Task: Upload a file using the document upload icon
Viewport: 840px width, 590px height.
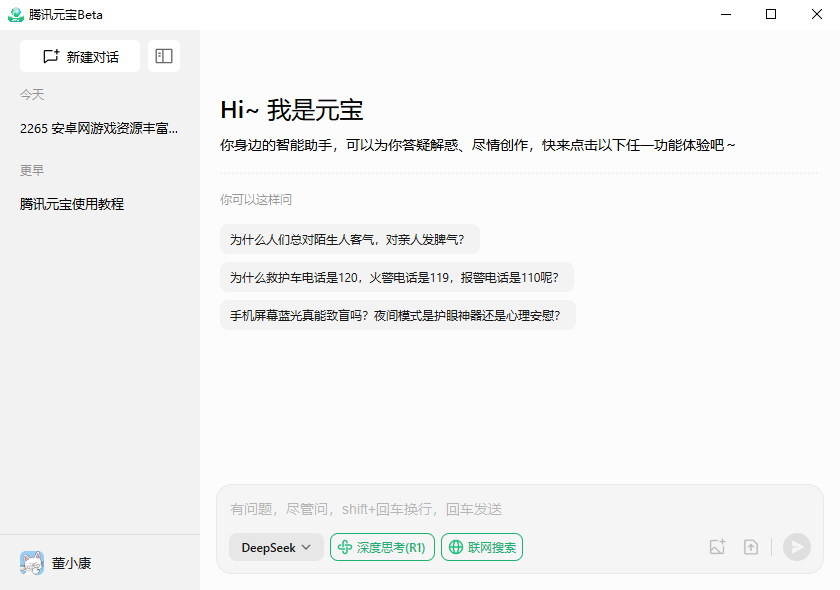Action: (751, 547)
